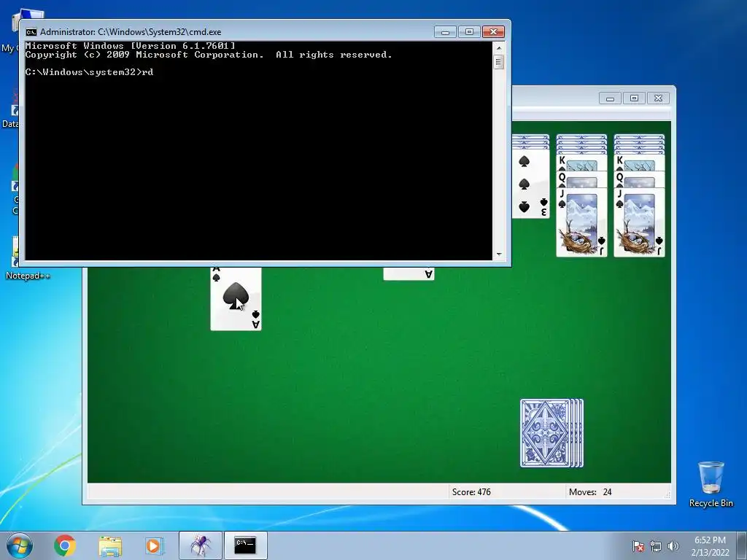This screenshot has width=747, height=560.
Task: Click the command prompt line with 'rd'
Action: click(90, 72)
